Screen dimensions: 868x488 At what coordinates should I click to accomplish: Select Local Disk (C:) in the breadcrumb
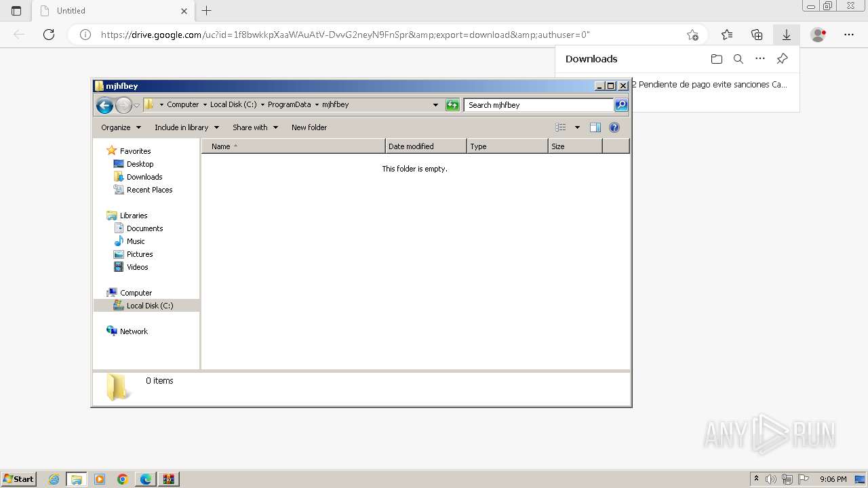(x=233, y=105)
